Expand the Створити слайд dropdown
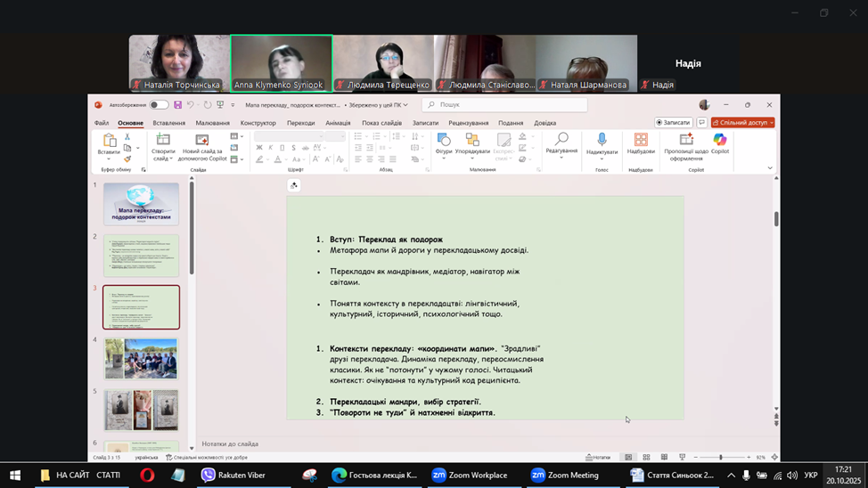 (163, 158)
